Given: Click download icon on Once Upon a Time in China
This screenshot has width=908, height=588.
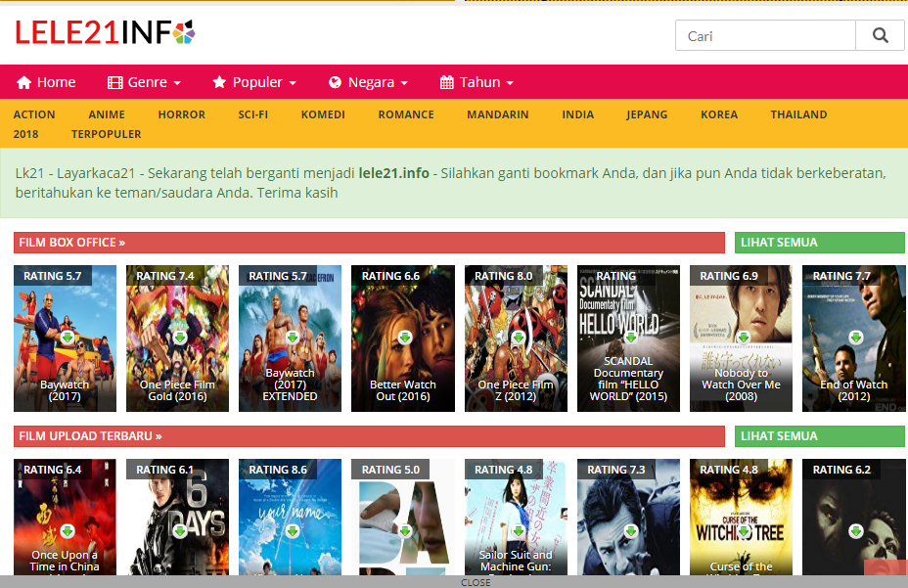Looking at the screenshot, I should coord(68,530).
